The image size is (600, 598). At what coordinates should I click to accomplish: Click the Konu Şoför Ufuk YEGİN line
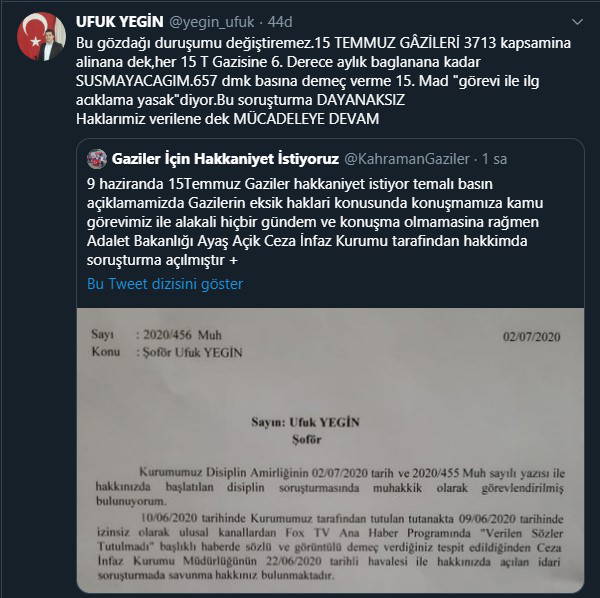pyautogui.click(x=167, y=352)
